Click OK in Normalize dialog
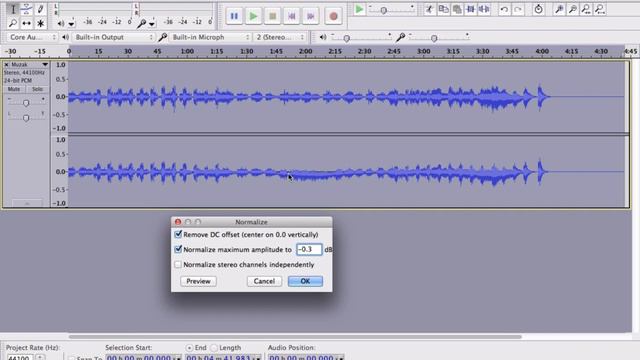Image resolution: width=640 pixels, height=360 pixels. (305, 281)
